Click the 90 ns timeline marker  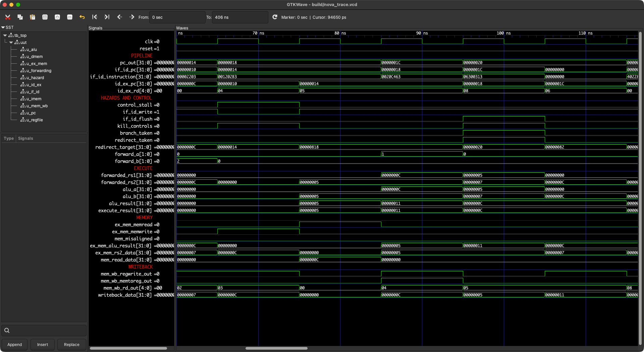pos(422,33)
